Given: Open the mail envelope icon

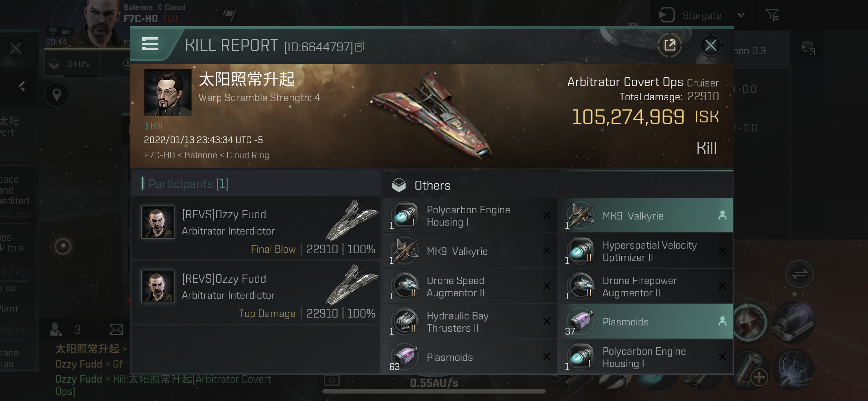Looking at the screenshot, I should point(116,329).
